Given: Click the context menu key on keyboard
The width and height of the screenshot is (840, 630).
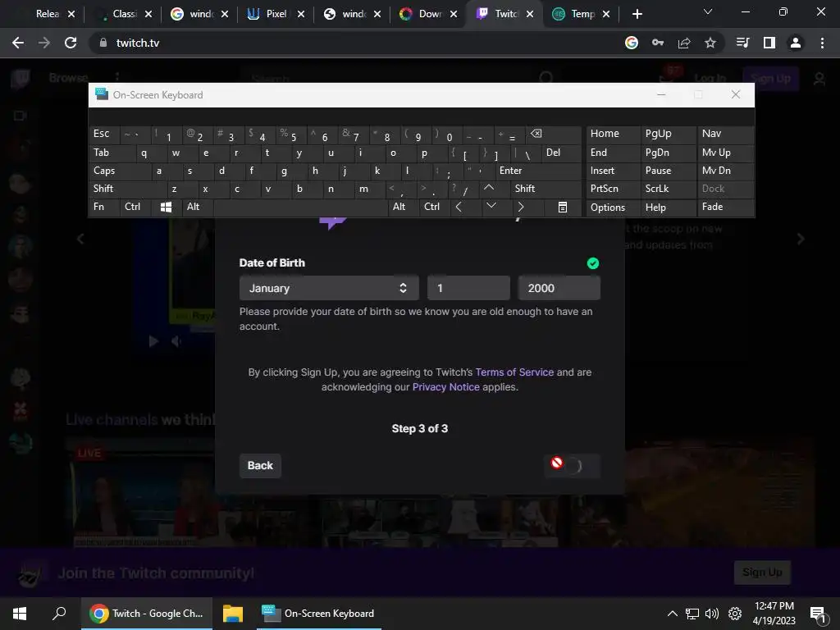Looking at the screenshot, I should coord(562,207).
